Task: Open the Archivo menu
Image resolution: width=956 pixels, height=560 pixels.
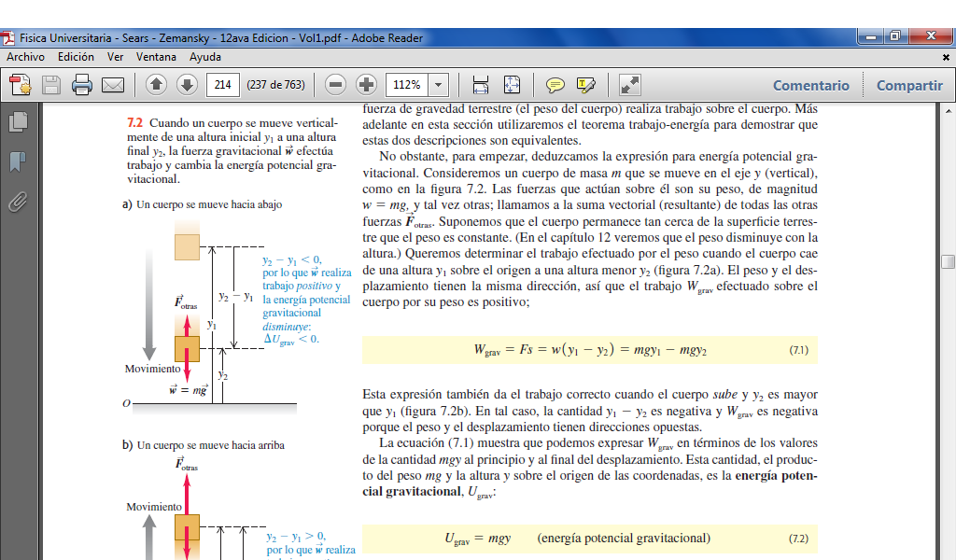Action: click(26, 57)
